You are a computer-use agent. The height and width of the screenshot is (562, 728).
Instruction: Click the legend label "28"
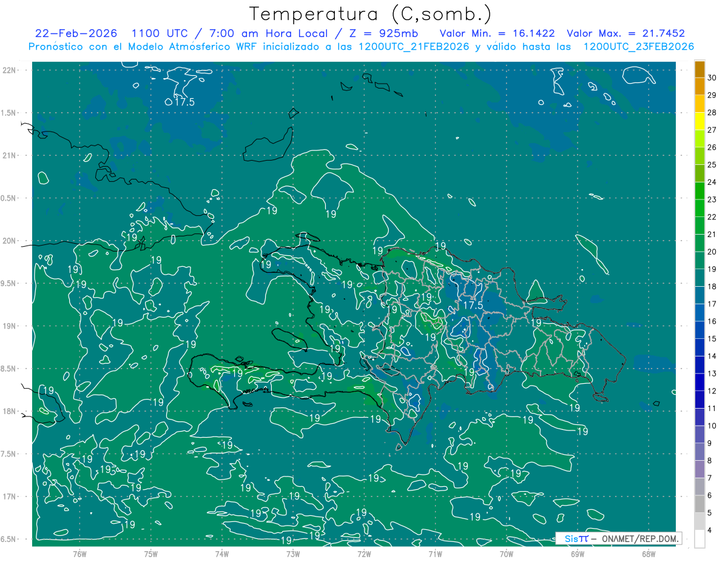point(712,113)
